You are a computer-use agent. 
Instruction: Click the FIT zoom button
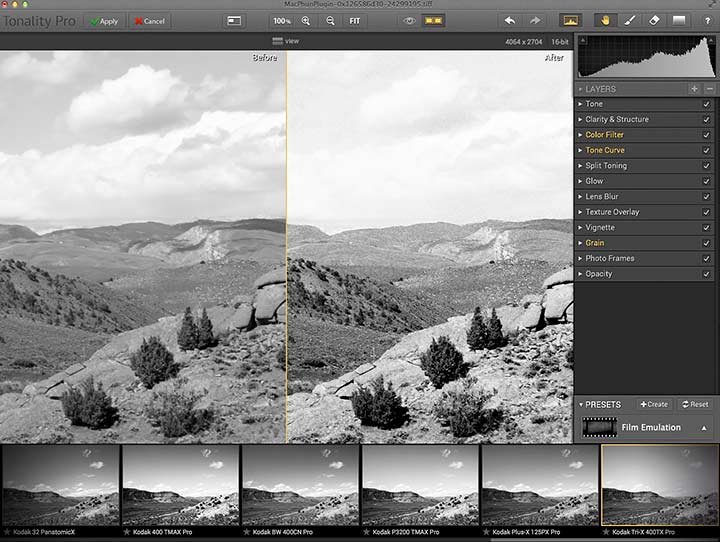coord(354,21)
